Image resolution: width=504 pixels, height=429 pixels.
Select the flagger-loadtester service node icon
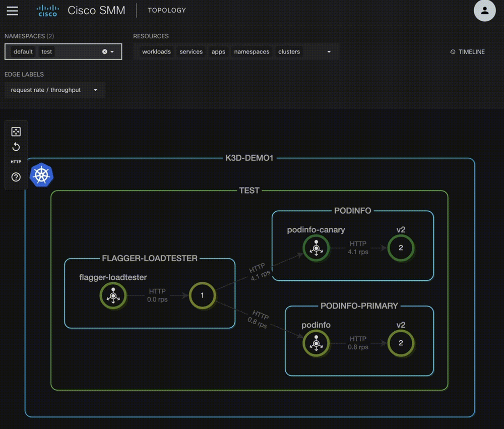[x=113, y=295]
